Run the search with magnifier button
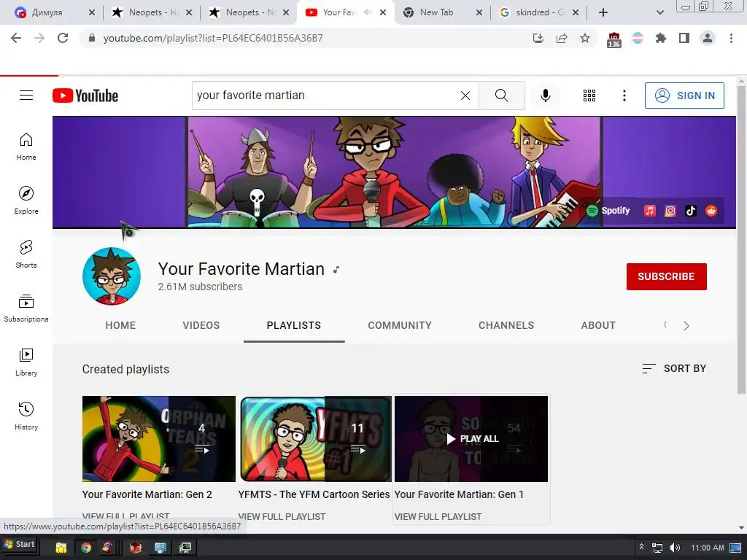 tap(502, 96)
